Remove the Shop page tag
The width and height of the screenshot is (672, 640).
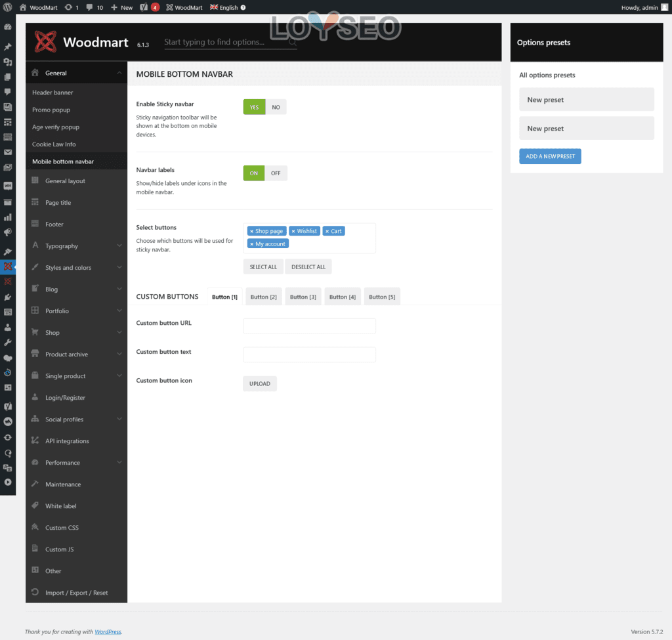coord(251,231)
